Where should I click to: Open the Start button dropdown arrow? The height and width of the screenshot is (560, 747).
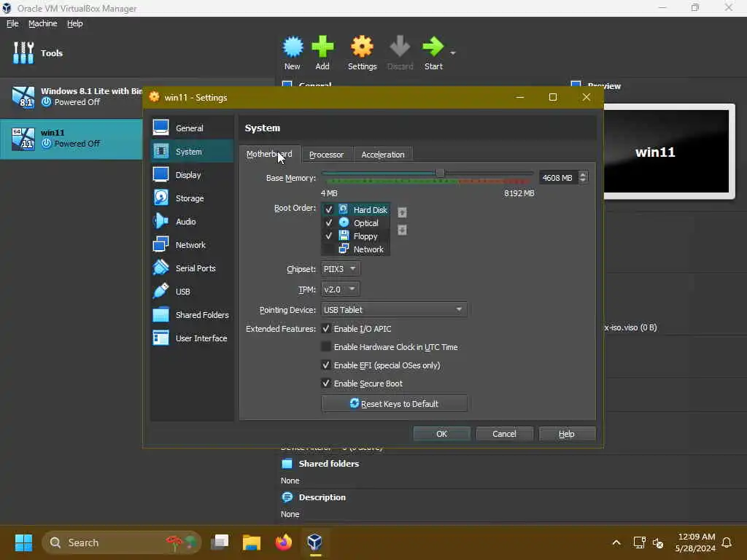coord(453,52)
